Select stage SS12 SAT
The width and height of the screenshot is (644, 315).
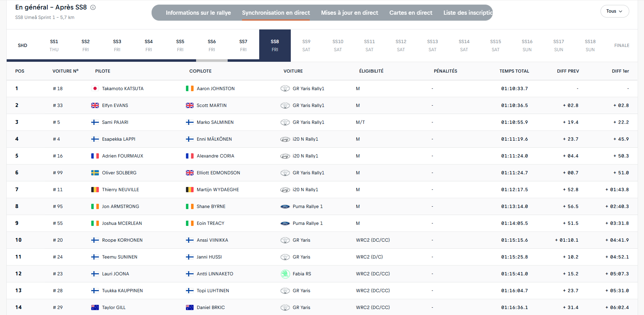[x=401, y=45]
